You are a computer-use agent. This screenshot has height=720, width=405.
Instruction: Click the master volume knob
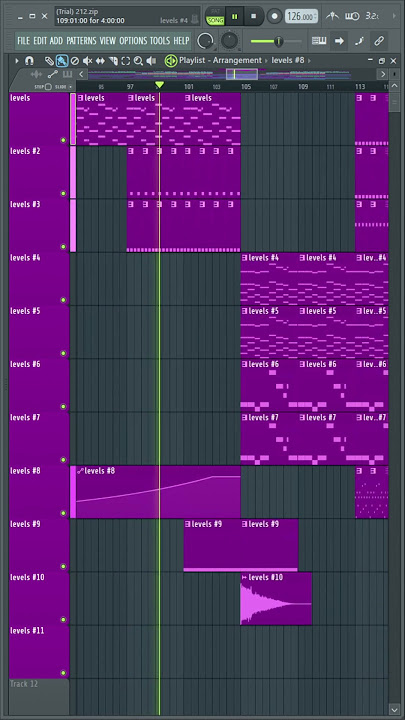(206, 41)
